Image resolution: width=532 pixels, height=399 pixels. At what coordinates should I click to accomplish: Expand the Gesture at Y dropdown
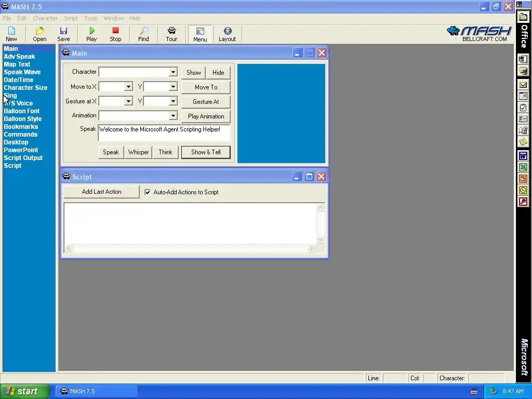pos(173,101)
